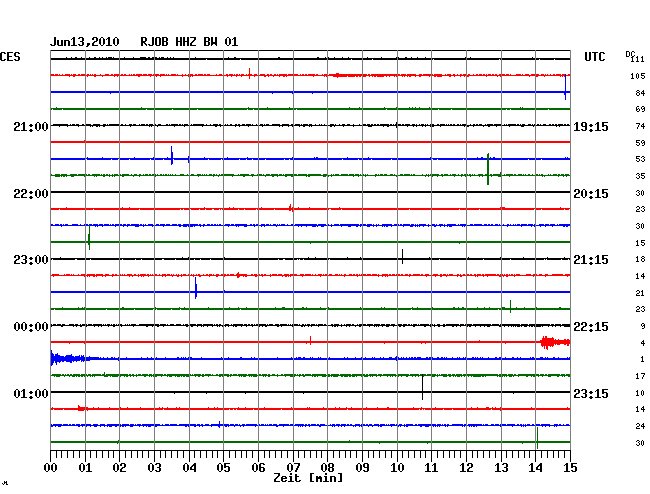Select the DC offset value 4
This screenshot has width=650, height=494.
pos(643,343)
